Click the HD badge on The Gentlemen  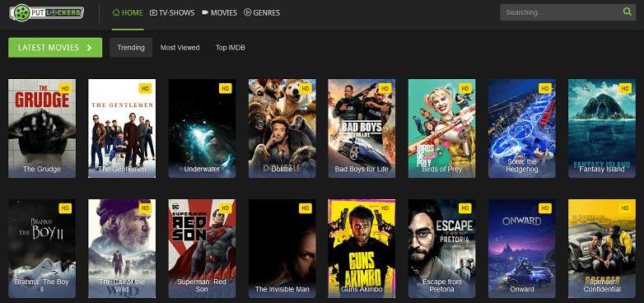145,88
